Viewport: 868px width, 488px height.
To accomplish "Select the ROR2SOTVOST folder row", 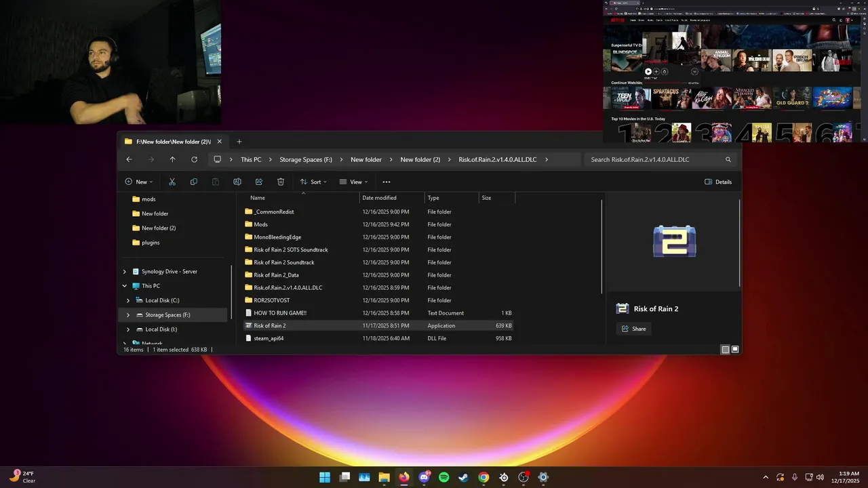I will (378, 300).
